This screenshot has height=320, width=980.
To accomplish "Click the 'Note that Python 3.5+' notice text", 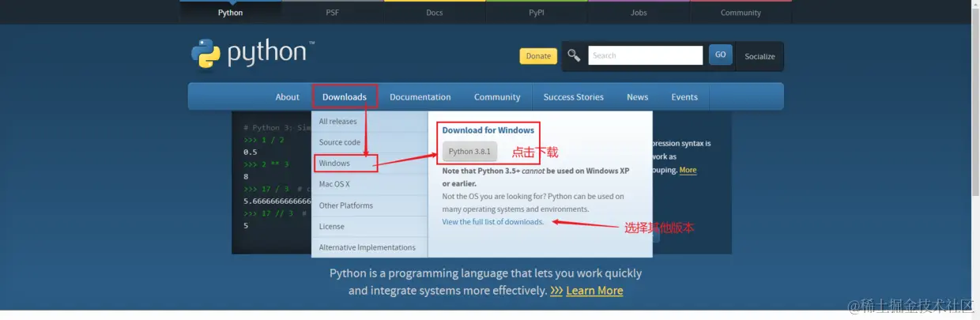I will 536,177.
